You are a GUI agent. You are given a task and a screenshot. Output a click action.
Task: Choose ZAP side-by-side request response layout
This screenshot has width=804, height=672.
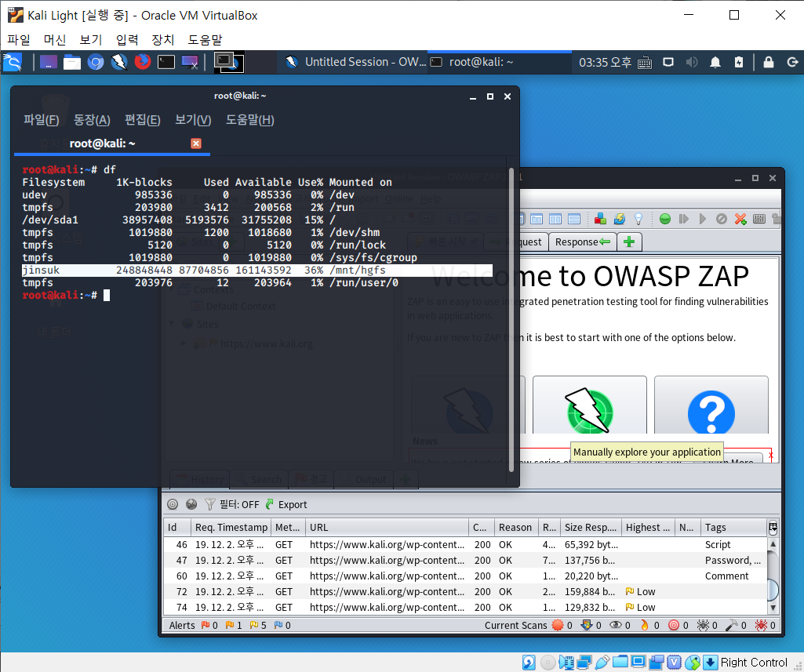click(x=555, y=220)
